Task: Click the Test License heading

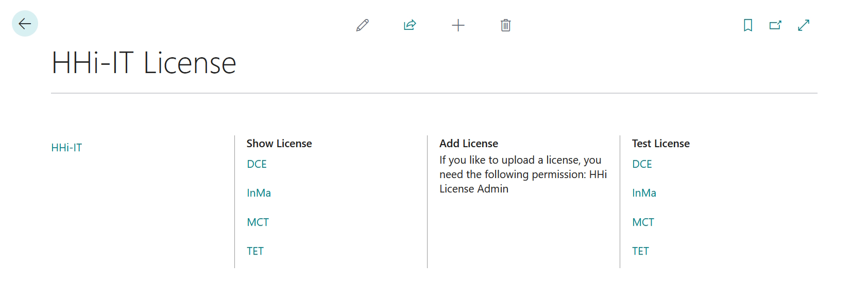Action: tap(661, 144)
